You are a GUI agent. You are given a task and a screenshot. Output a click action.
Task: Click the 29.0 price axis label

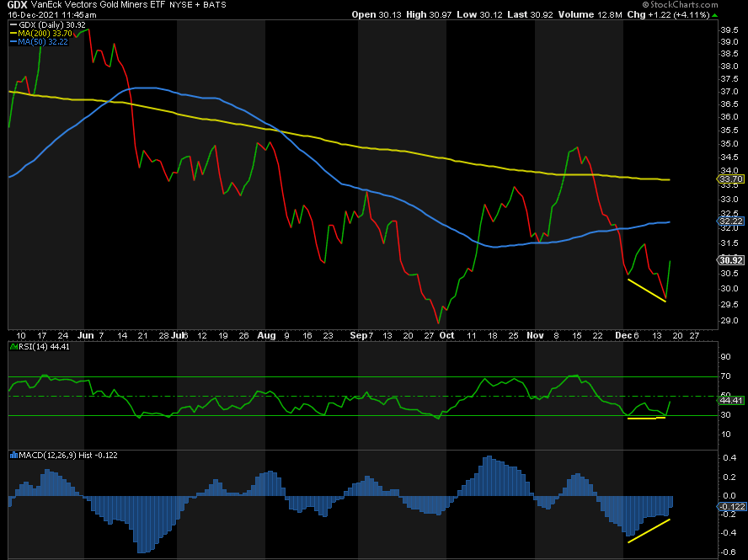[x=729, y=321]
